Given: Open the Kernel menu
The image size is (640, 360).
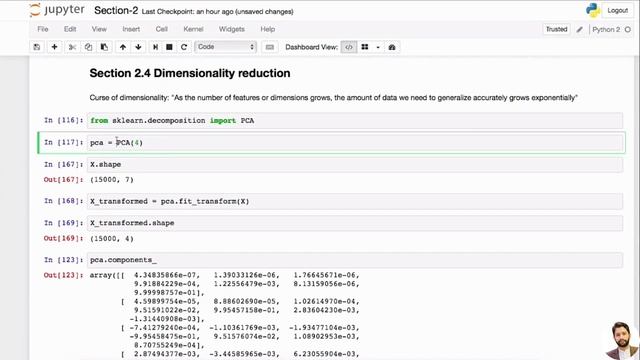Looking at the screenshot, I should 193,29.
